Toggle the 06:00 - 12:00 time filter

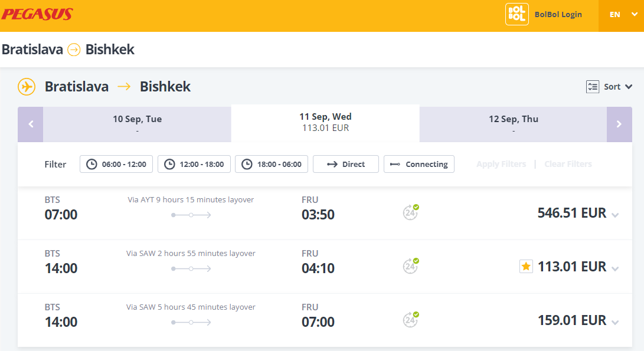(116, 164)
